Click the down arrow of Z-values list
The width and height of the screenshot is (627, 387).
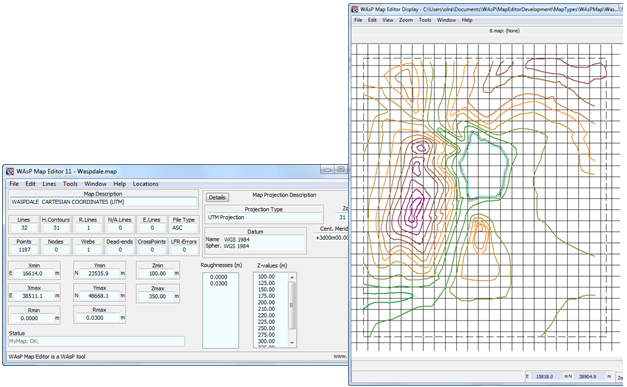[x=292, y=343]
